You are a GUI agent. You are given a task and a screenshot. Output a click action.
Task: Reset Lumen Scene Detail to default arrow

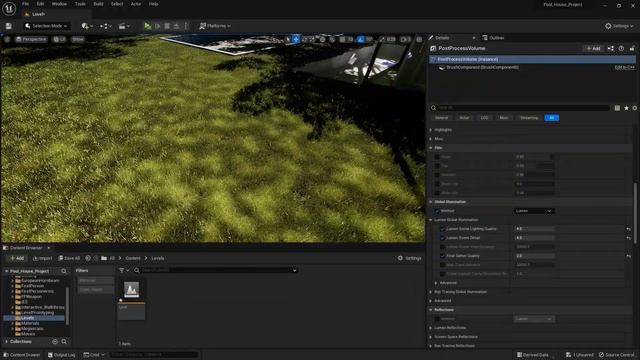[629, 238]
